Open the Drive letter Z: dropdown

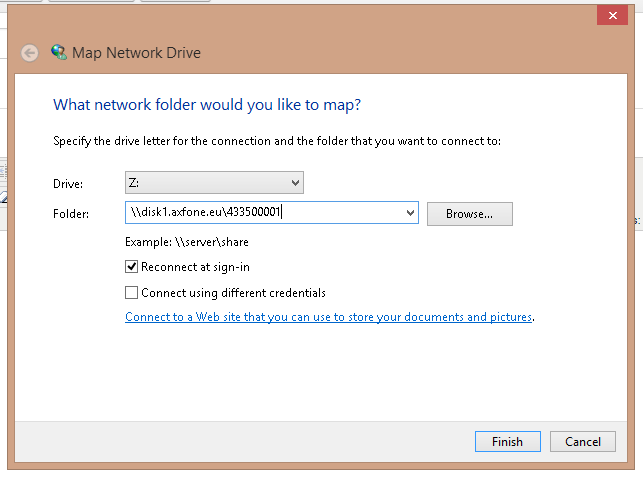tap(214, 183)
